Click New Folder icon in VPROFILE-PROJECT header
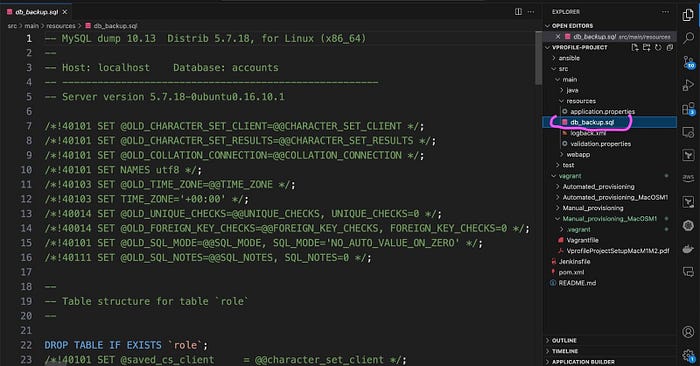The height and width of the screenshot is (366, 700). 646,47
